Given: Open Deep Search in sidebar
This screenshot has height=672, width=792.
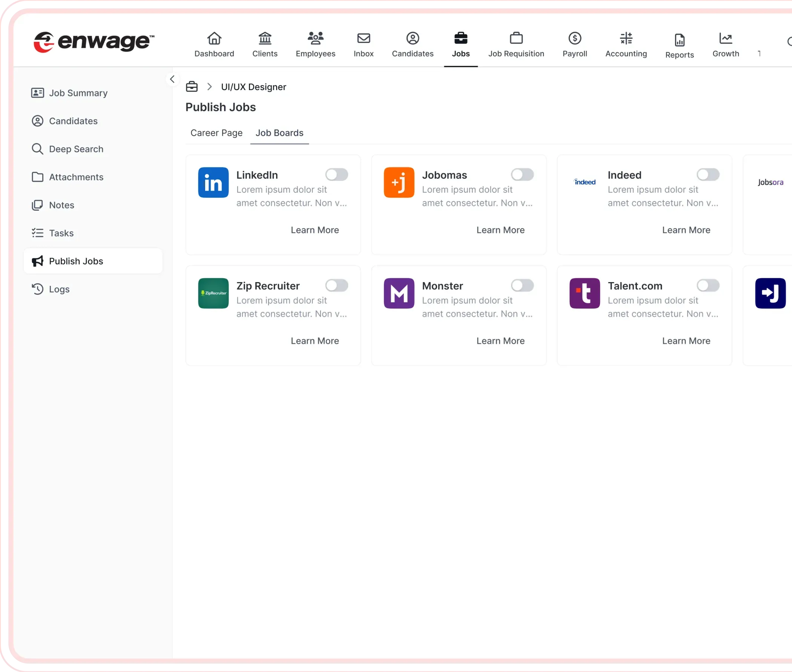Looking at the screenshot, I should [x=76, y=149].
